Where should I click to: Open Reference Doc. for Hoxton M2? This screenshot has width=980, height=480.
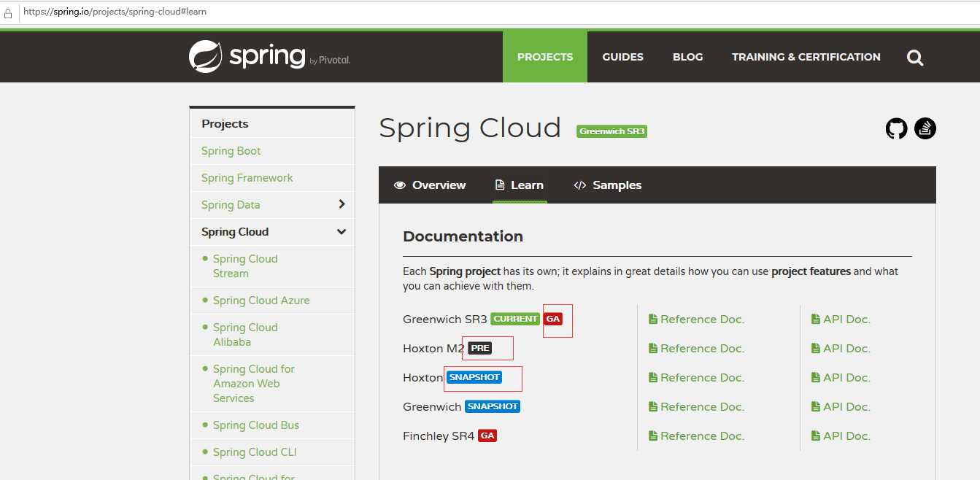(697, 348)
